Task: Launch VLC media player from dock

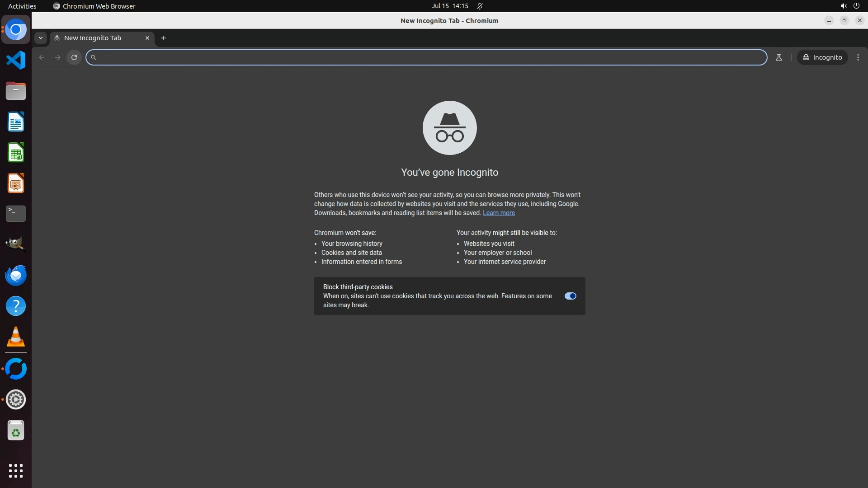Action: tap(16, 337)
